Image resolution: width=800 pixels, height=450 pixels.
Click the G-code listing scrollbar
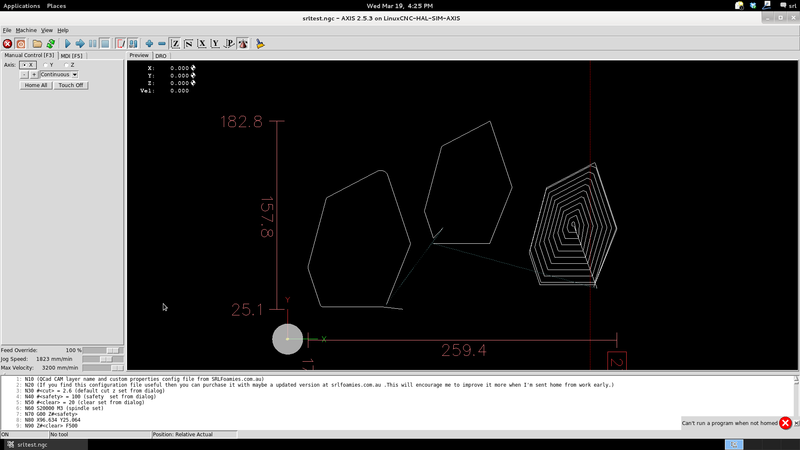pos(796,403)
